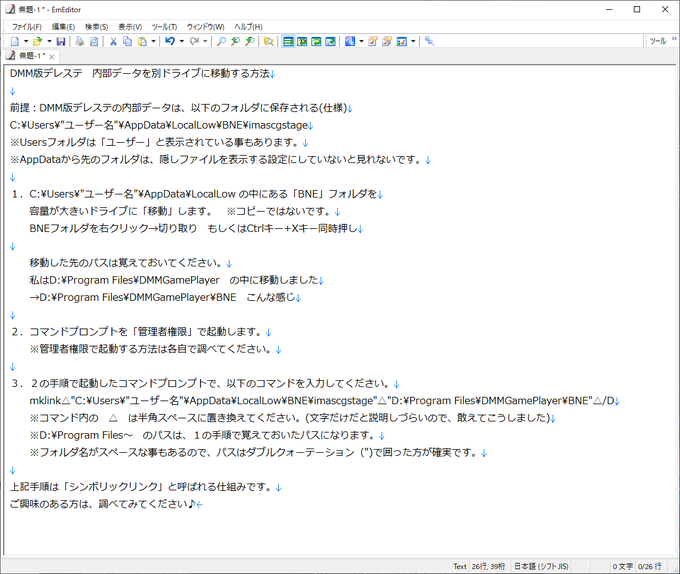
Task: Click the Copy icon
Action: point(128,41)
